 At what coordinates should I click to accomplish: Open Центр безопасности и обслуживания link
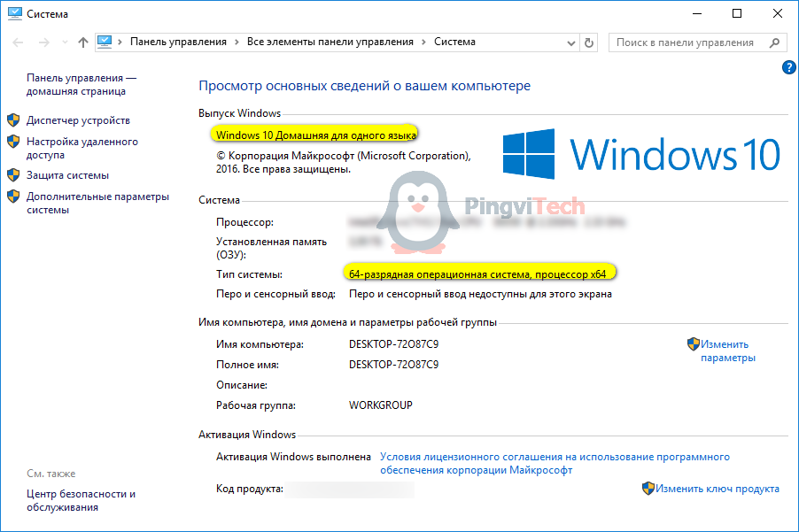pyautogui.click(x=81, y=500)
